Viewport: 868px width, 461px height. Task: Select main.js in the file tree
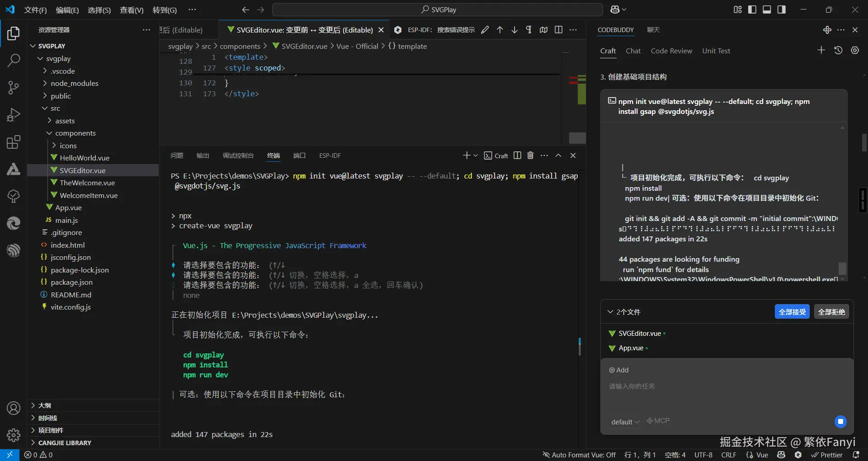pyautogui.click(x=66, y=220)
